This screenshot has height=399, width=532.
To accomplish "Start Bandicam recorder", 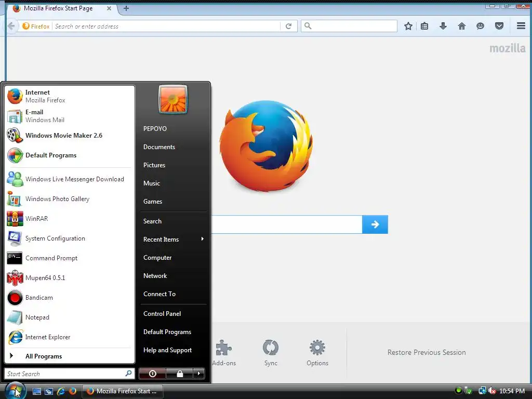I will coord(69,298).
